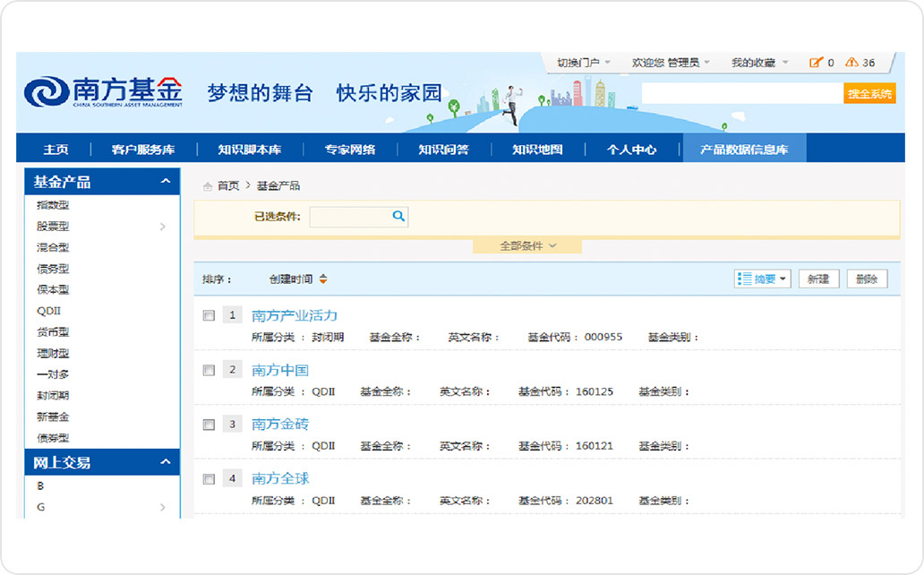924x575 pixels.
Task: Toggle sort arrows beside 创建时间
Action: click(323, 279)
